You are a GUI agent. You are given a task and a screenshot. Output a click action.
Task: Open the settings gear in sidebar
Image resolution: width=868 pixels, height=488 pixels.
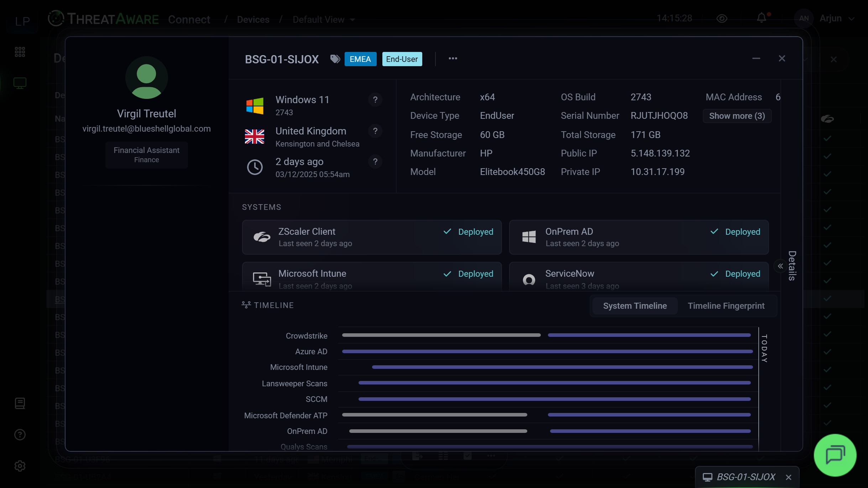(20, 466)
